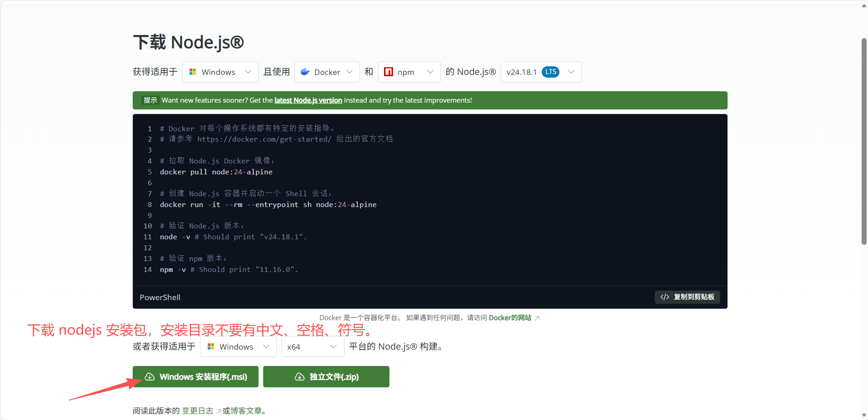868x420 pixels.
Task: Click the red npm logo icon
Action: (x=389, y=72)
